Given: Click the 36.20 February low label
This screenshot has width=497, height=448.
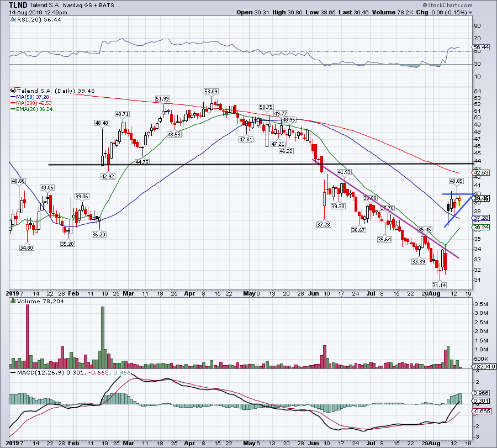Looking at the screenshot, I should 99,235.
